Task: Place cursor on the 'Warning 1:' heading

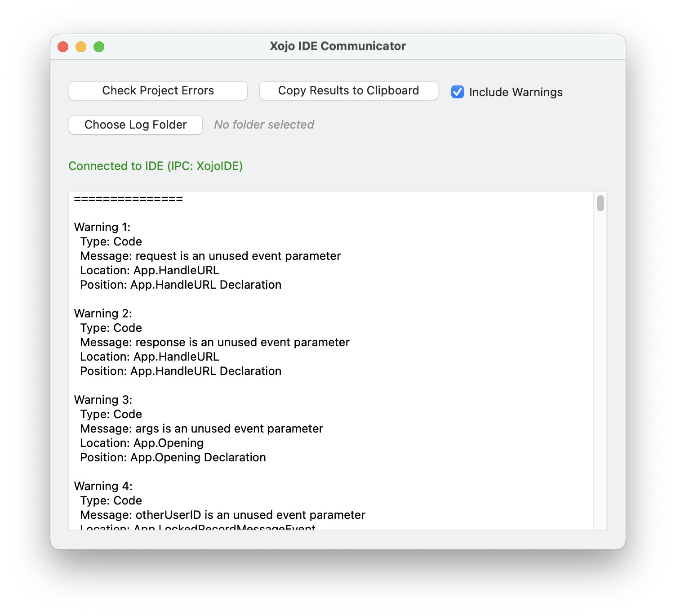Action: coord(102,227)
